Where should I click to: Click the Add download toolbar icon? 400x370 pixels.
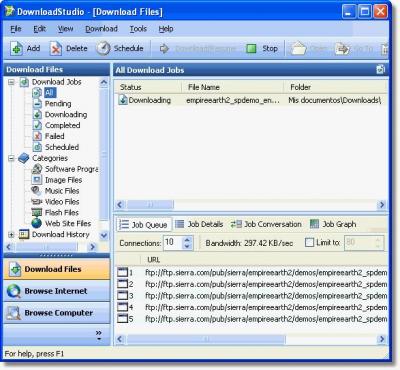pos(16,49)
